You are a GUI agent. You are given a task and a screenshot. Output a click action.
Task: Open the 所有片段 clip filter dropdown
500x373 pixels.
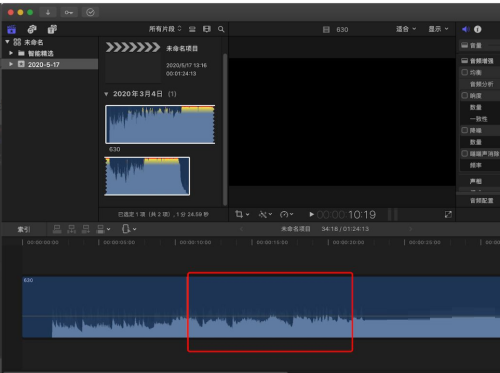tap(165, 29)
